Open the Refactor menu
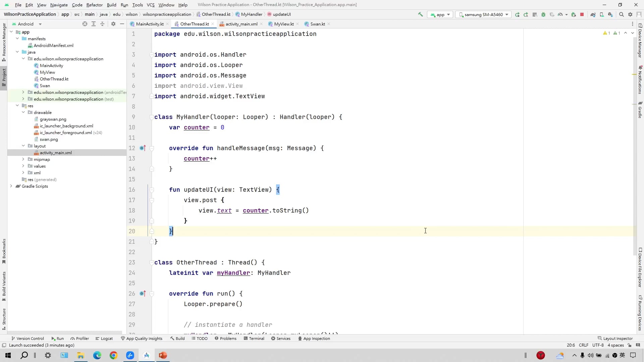 94,5
